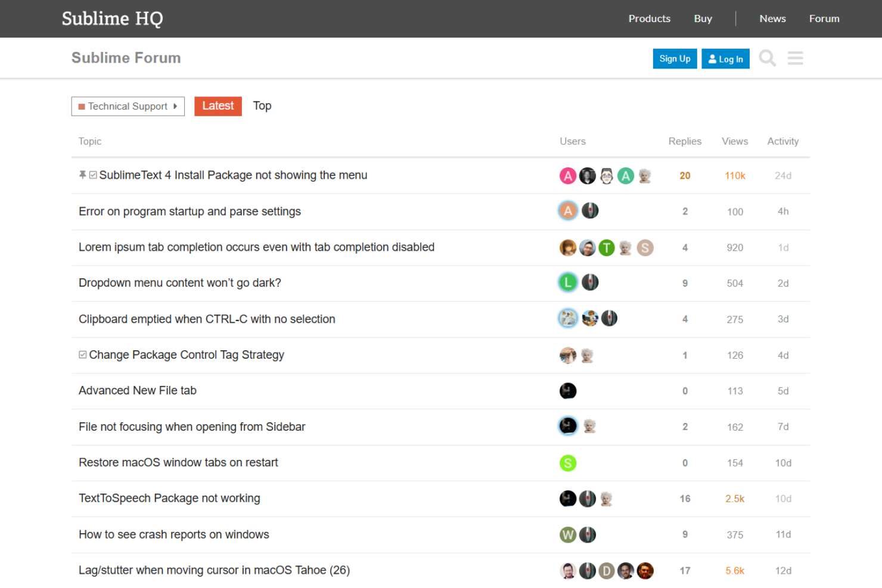Open topic 'SublimeText 4 Install Package not showing the menu'
882x588 pixels.
(x=234, y=175)
